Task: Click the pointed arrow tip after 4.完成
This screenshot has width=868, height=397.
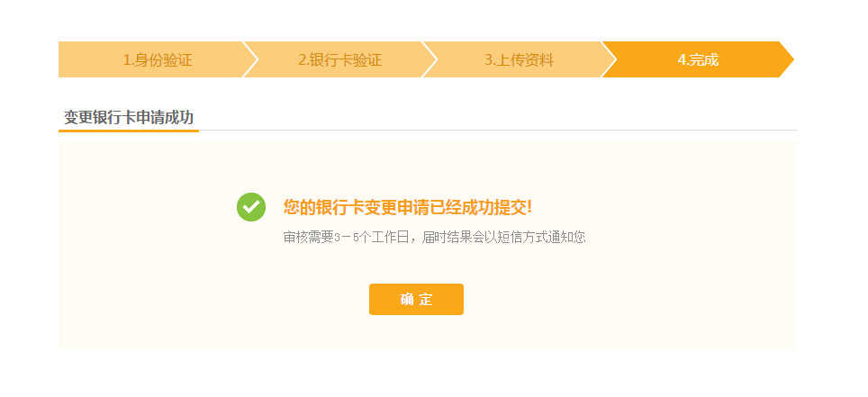Action: tap(787, 59)
